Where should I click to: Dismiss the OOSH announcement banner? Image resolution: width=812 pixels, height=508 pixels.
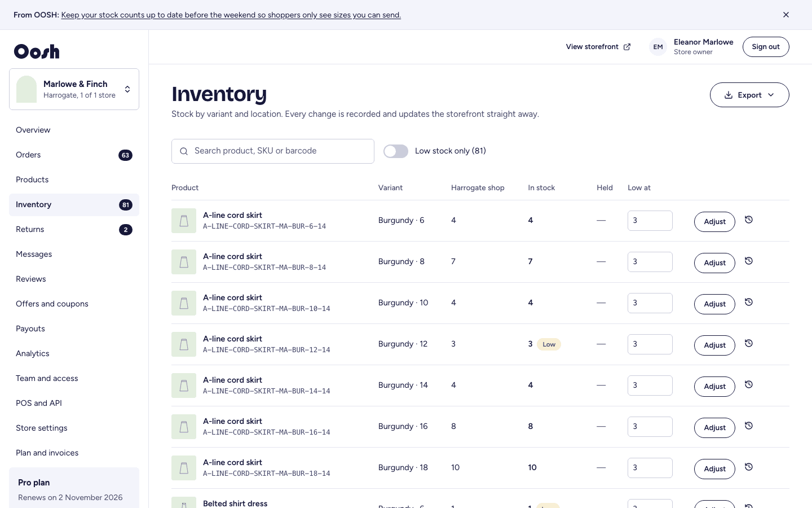point(786,15)
